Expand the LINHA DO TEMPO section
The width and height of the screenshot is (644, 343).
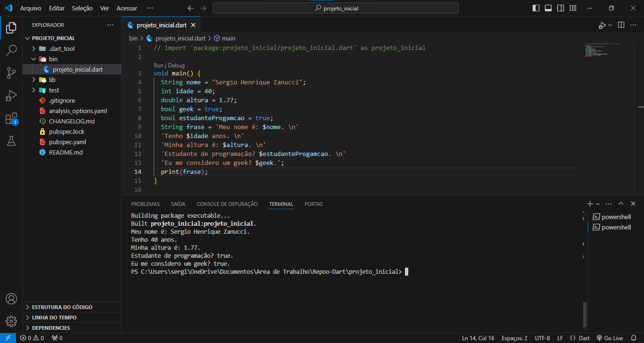point(72,317)
